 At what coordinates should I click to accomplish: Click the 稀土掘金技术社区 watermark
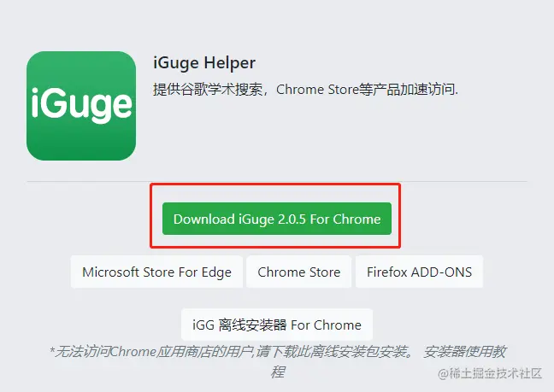(x=497, y=374)
